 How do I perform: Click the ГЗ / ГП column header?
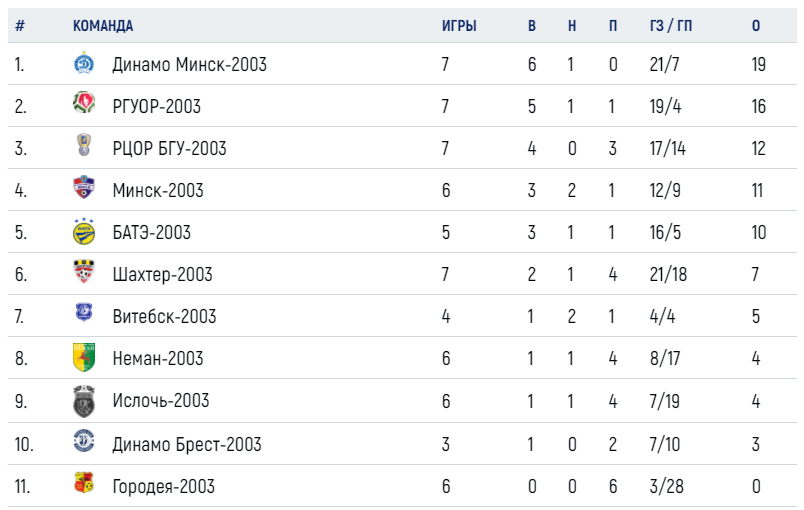coord(671,26)
